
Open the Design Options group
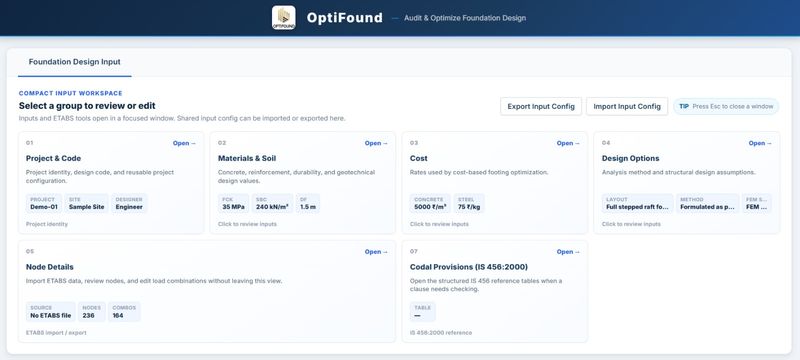click(760, 143)
